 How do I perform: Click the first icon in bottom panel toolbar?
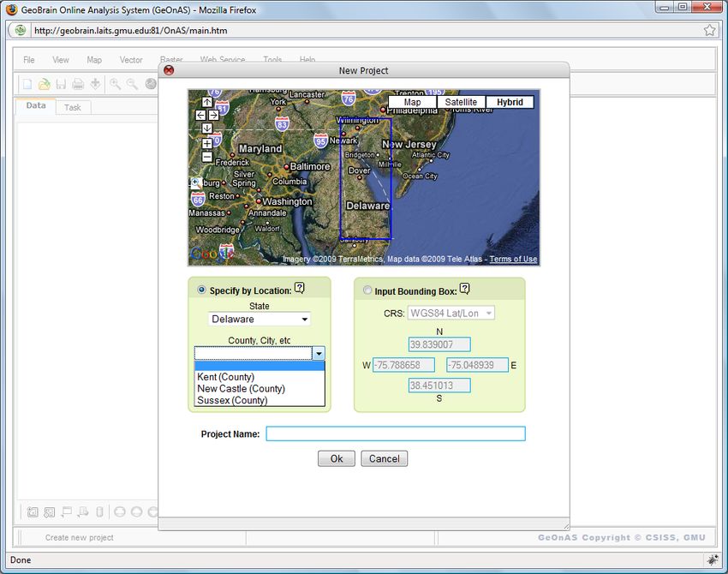click(33, 511)
